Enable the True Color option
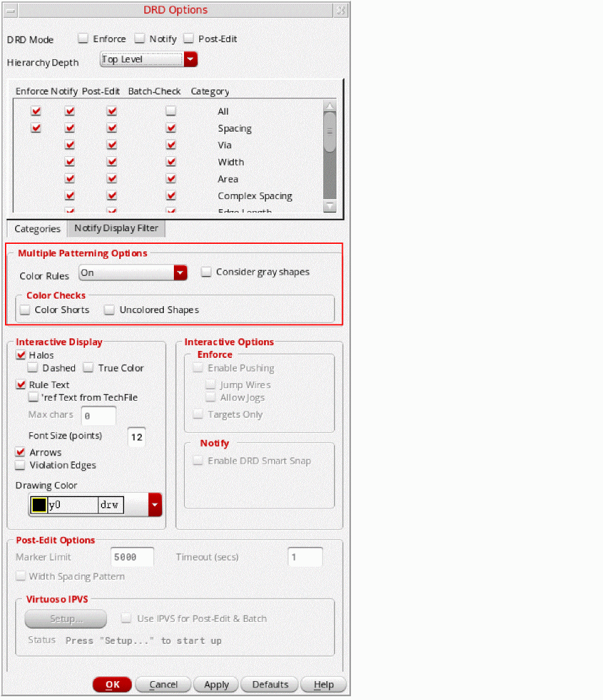Screen dimensions: 603x700 [88, 368]
